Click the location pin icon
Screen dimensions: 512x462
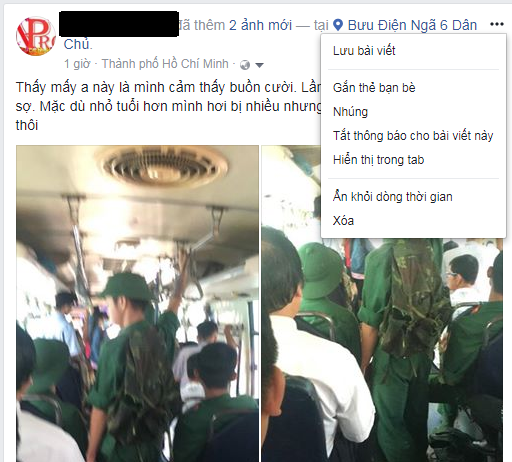(338, 25)
